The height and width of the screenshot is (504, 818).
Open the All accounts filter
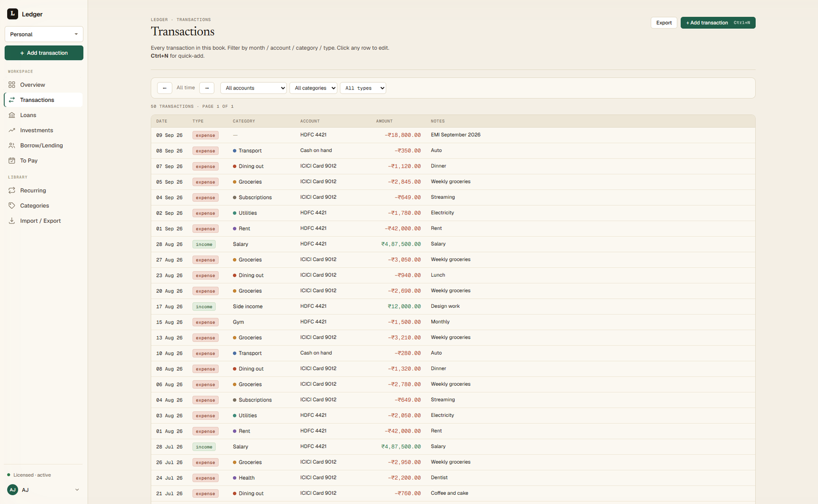[x=254, y=88]
